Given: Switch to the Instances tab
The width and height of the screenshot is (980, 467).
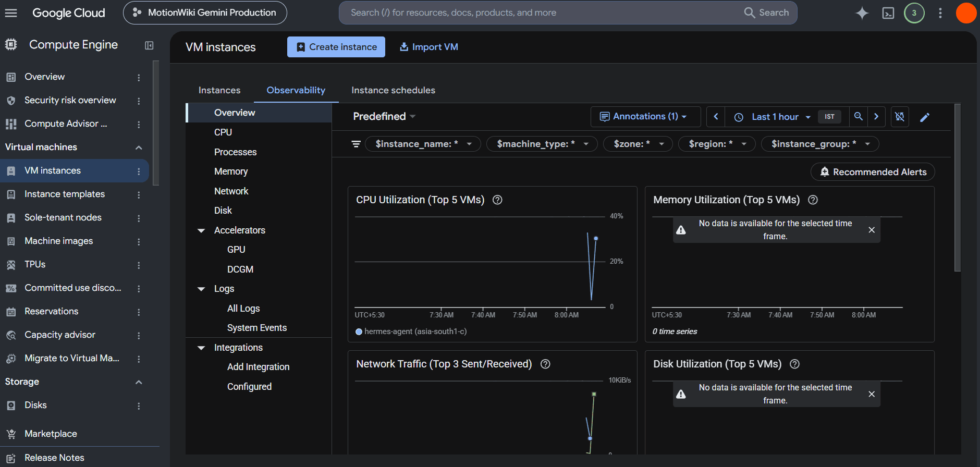Looking at the screenshot, I should pyautogui.click(x=219, y=90).
